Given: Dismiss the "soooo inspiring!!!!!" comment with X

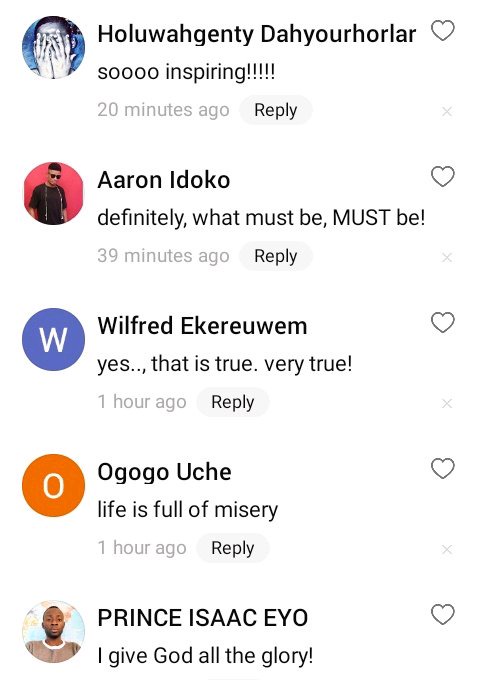Looking at the screenshot, I should (x=447, y=112).
